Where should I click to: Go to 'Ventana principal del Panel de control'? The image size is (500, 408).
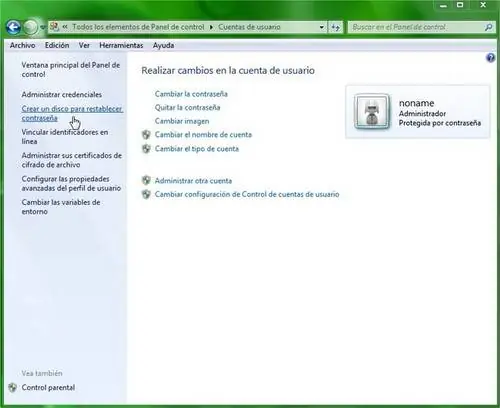71,70
